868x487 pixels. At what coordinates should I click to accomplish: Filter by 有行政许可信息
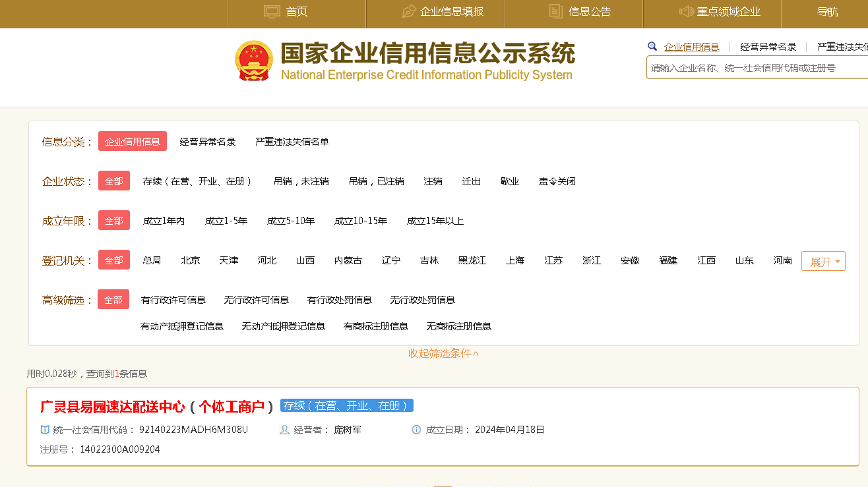click(x=173, y=300)
